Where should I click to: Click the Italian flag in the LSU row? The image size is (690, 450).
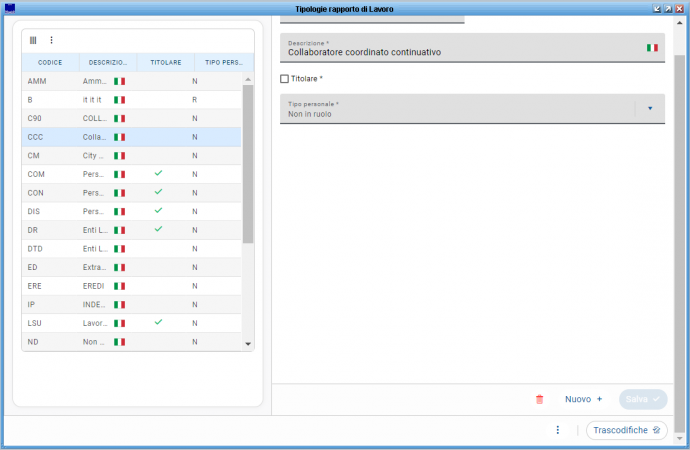point(119,323)
